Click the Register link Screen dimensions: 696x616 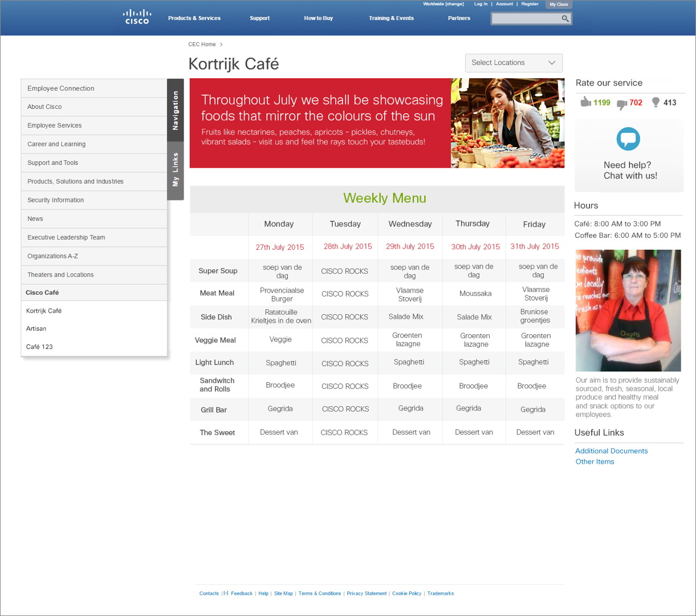pyautogui.click(x=530, y=4)
